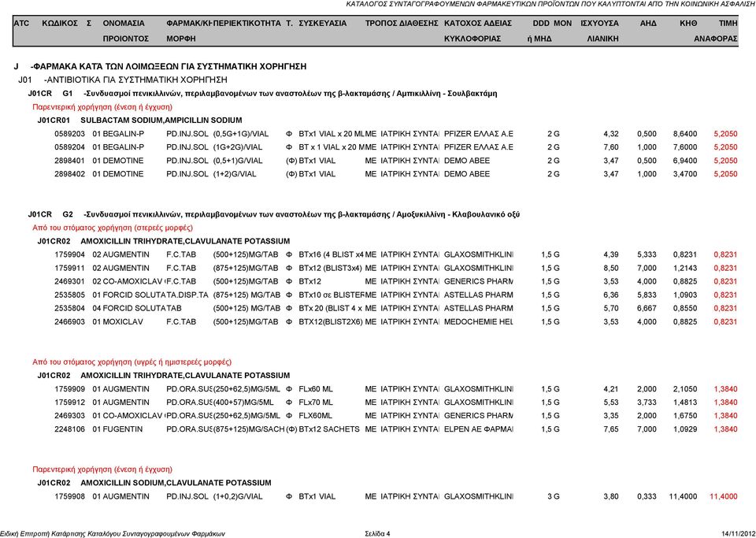756x538 pixels.
Task: Click the J01CR G1 group heading
Action: pyautogui.click(x=262, y=94)
